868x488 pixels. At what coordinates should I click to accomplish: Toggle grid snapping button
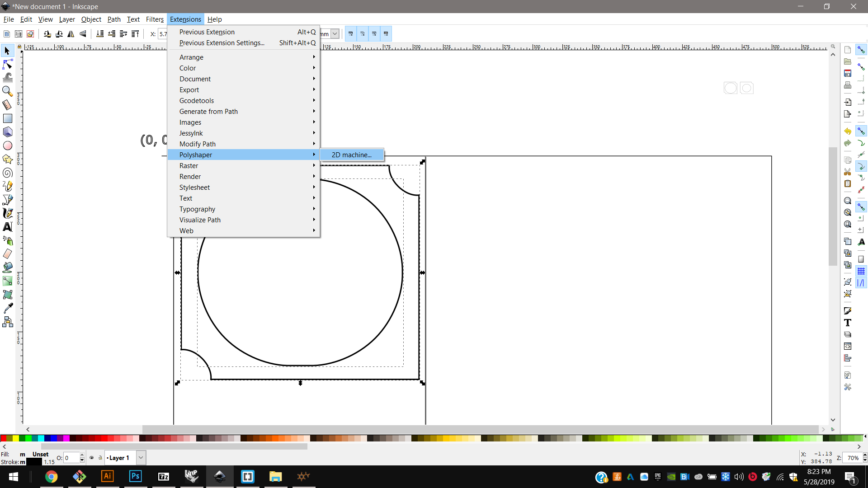[861, 271]
